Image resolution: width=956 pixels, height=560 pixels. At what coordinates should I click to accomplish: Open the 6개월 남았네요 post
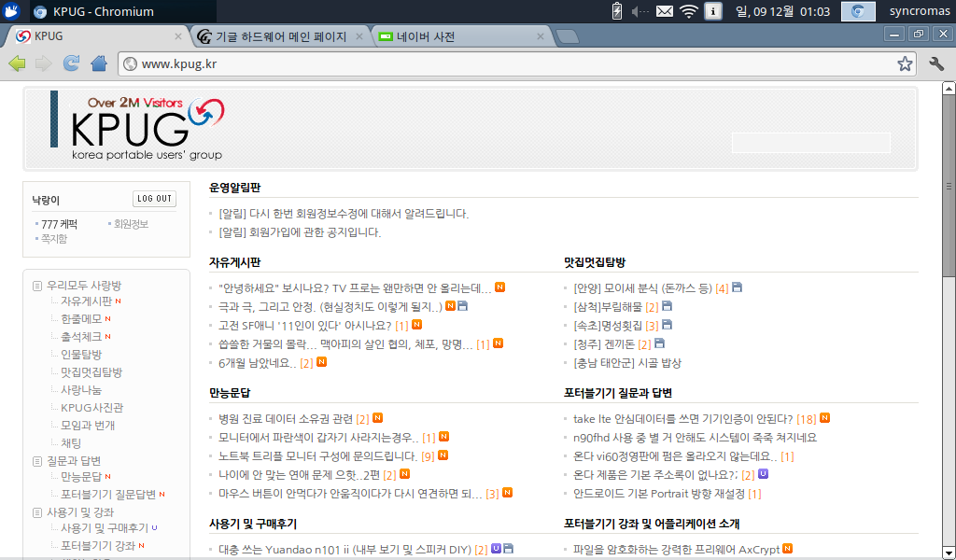[258, 363]
